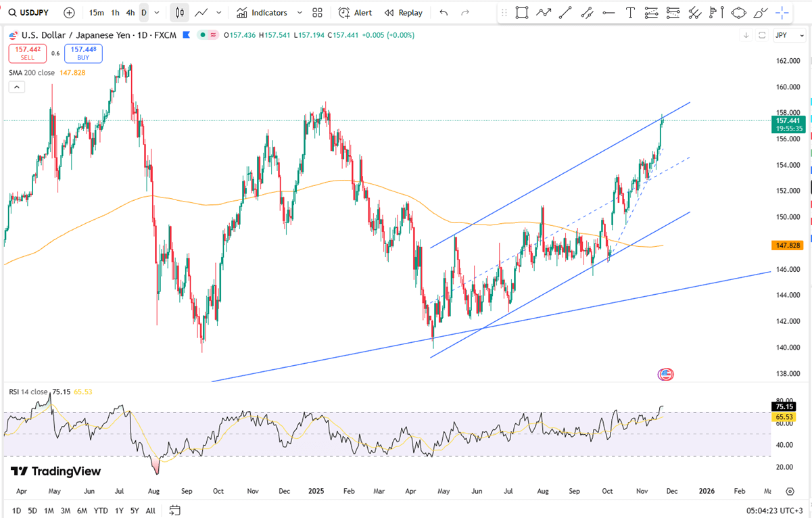The width and height of the screenshot is (812, 518).
Task: Select the Text drawing tool
Action: click(630, 13)
